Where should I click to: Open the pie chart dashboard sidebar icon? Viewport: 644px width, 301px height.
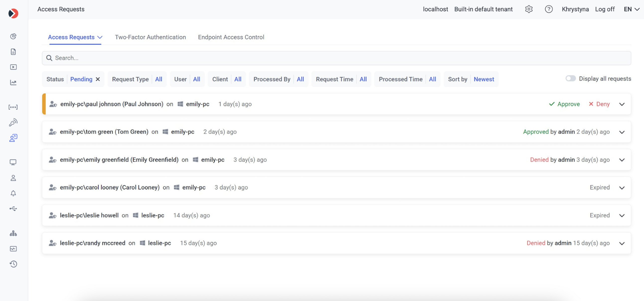point(13,36)
